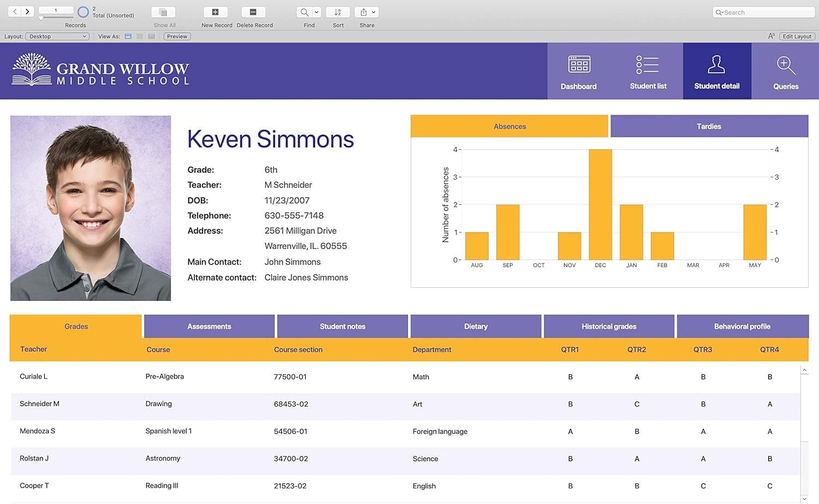
Task: Switch to Form view mode
Action: click(128, 37)
